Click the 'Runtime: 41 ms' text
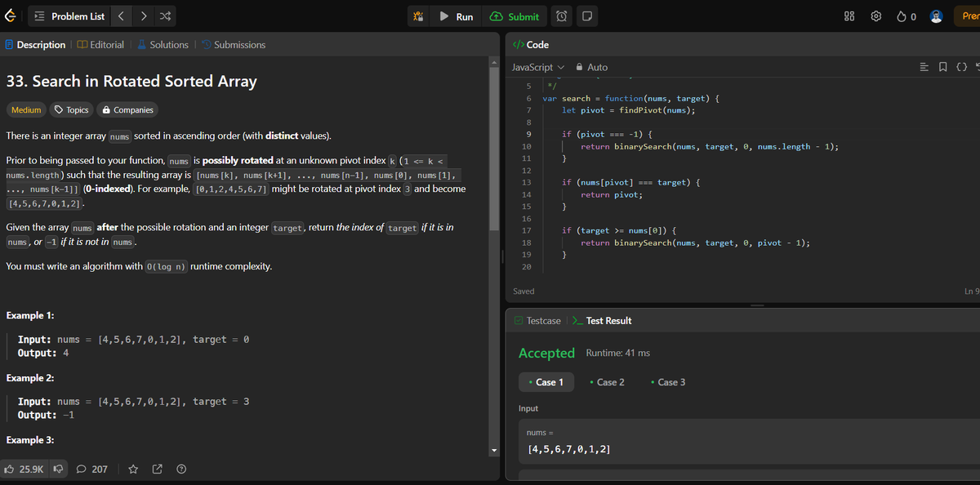This screenshot has width=980, height=485. [x=618, y=353]
